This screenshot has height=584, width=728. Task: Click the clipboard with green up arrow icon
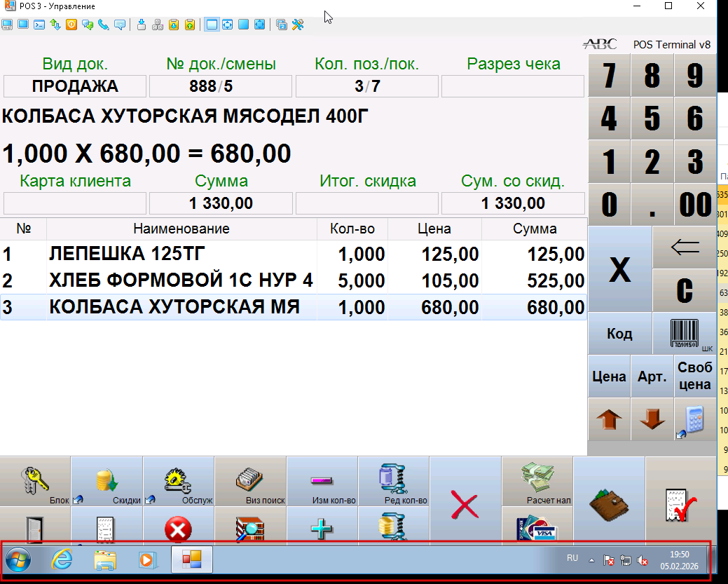click(x=190, y=25)
